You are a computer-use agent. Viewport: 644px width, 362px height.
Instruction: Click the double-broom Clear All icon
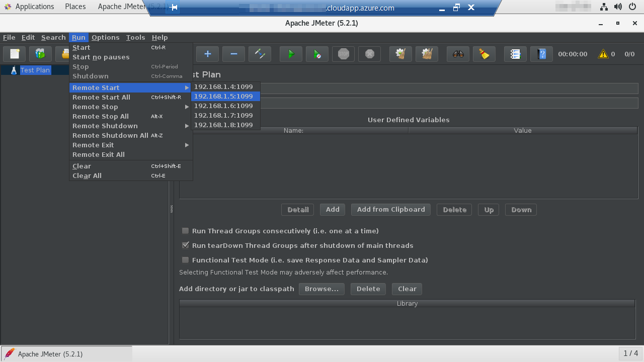coord(427,54)
